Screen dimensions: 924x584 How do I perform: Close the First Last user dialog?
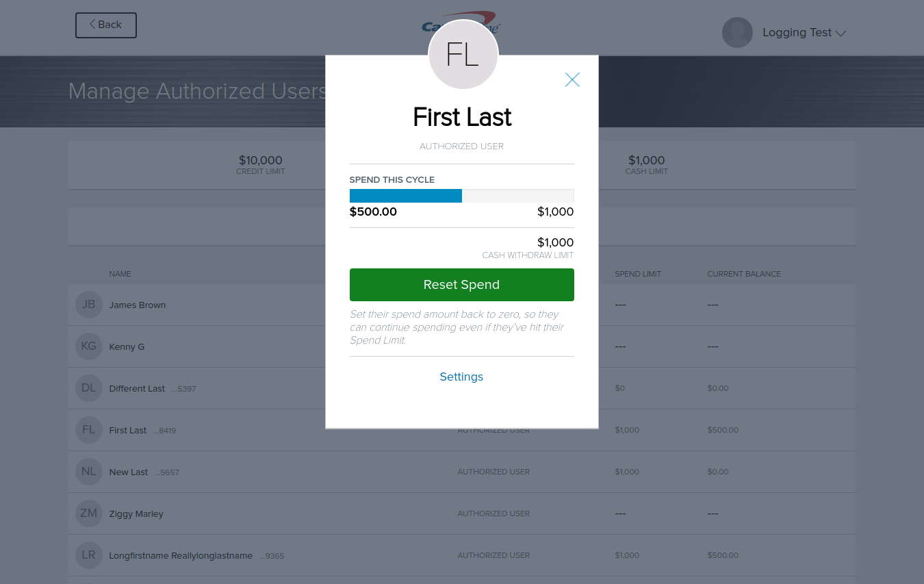point(572,80)
